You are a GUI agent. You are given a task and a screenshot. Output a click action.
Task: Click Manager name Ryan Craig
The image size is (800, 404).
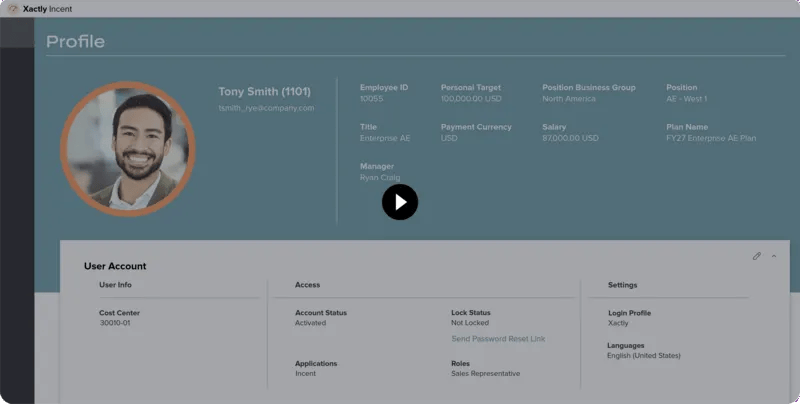click(x=380, y=178)
